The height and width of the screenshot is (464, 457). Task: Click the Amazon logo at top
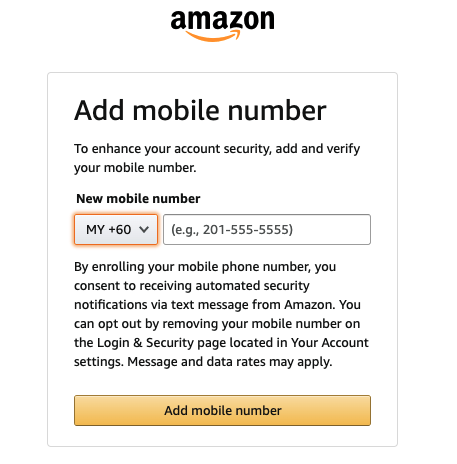pos(222,26)
